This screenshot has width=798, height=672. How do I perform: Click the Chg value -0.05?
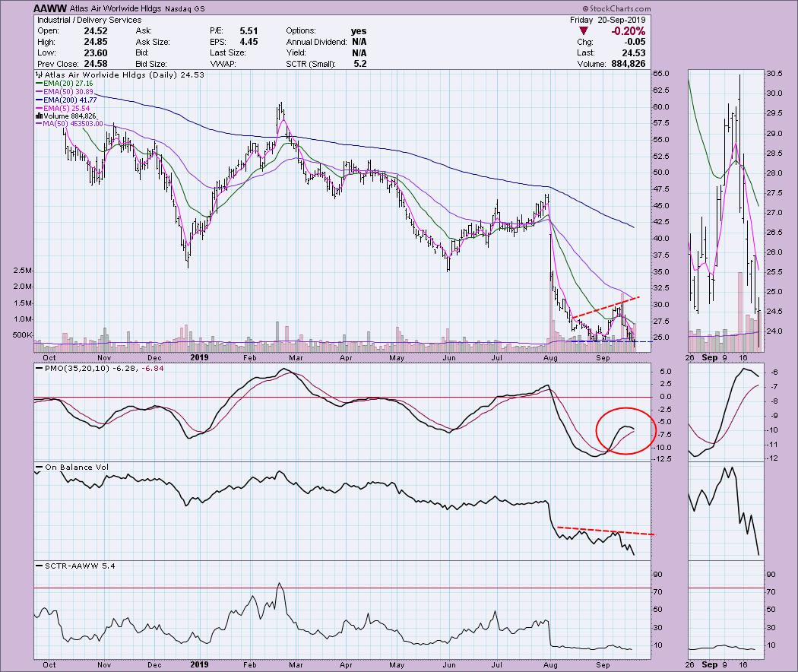pyautogui.click(x=634, y=43)
